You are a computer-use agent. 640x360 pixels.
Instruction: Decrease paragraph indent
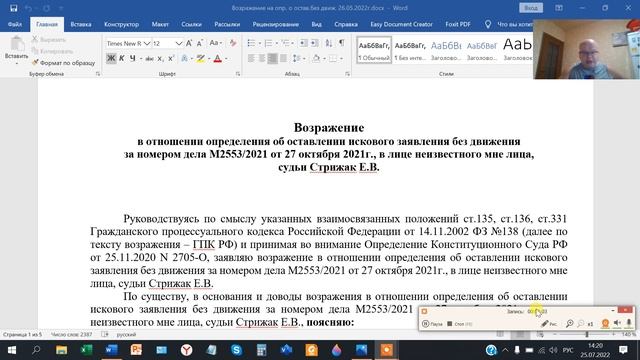(303, 43)
